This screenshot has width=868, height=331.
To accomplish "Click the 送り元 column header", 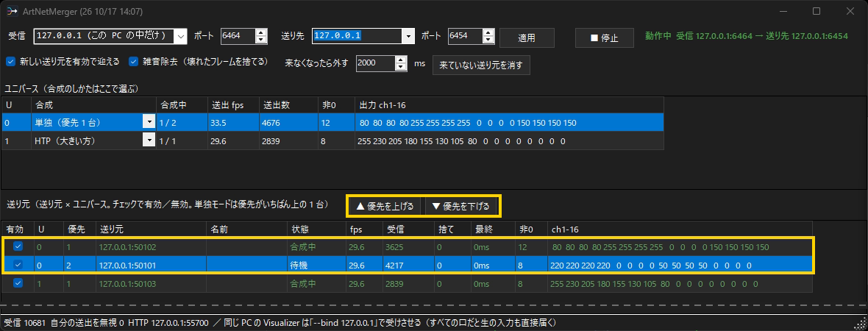I will [151, 229].
